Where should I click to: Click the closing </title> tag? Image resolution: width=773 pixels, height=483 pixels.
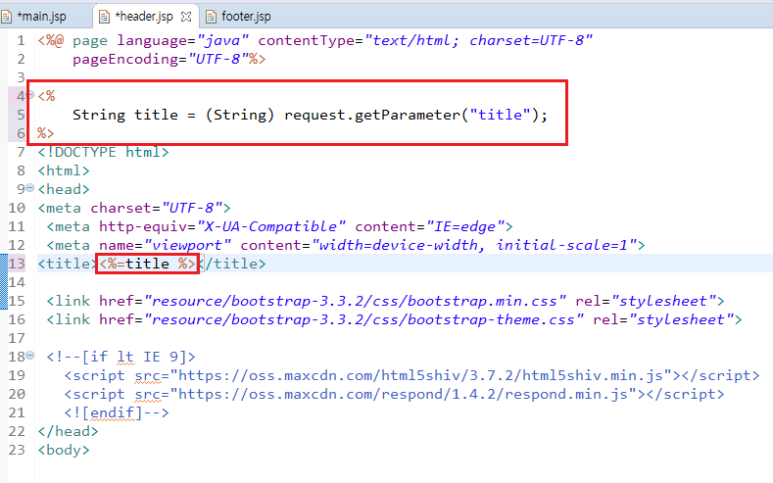(x=232, y=264)
